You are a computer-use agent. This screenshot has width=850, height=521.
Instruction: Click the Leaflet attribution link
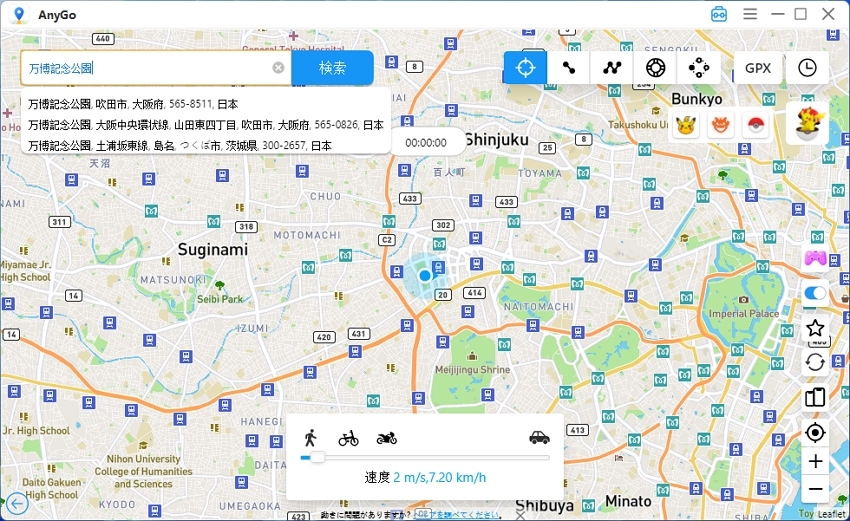(832, 513)
